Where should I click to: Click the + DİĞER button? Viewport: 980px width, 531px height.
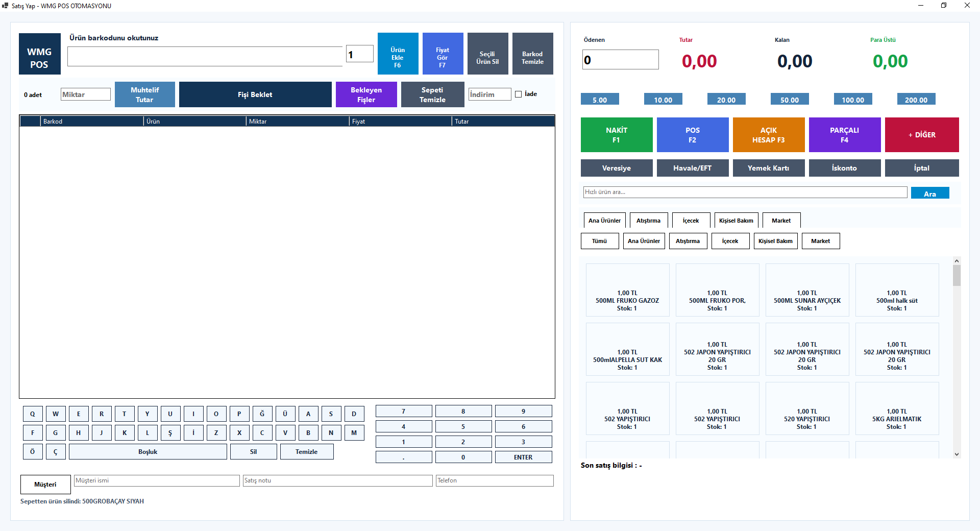point(922,135)
